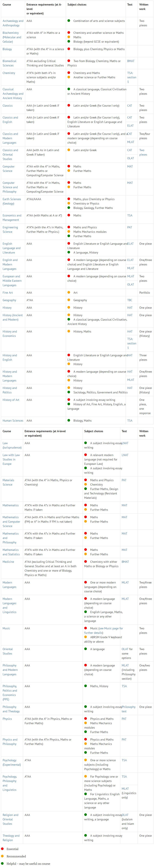Open the Computer Science and Philosophy link
The width and height of the screenshot is (154, 868).
(10, 187)
